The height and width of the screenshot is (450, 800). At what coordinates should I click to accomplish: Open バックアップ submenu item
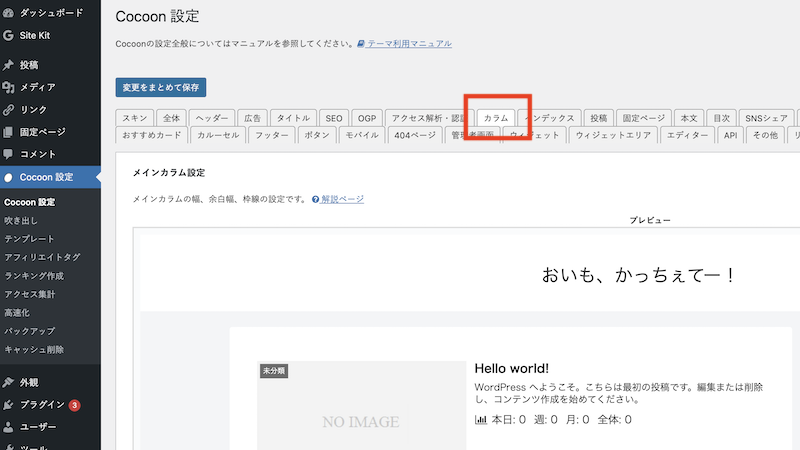click(30, 331)
